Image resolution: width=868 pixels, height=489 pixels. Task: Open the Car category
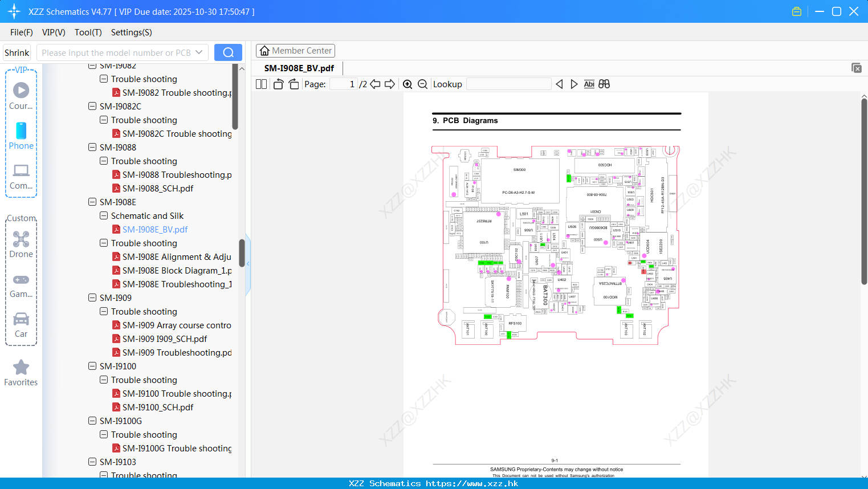[21, 325]
